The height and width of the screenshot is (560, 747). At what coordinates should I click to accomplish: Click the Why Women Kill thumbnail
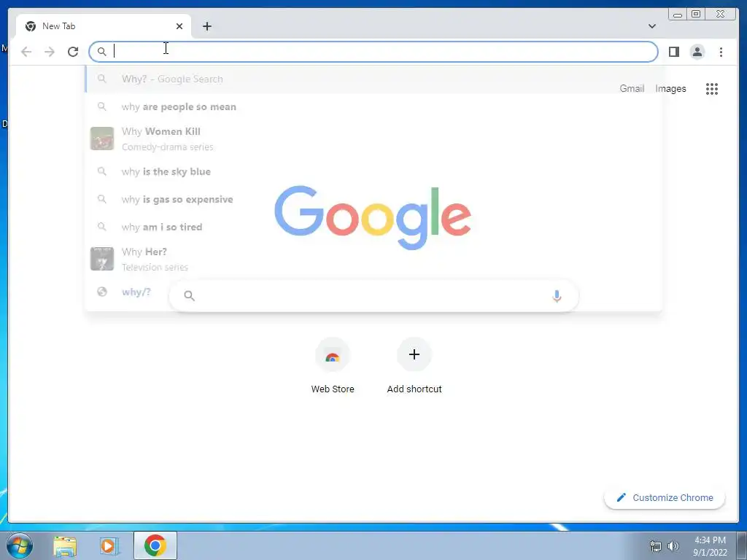click(102, 139)
